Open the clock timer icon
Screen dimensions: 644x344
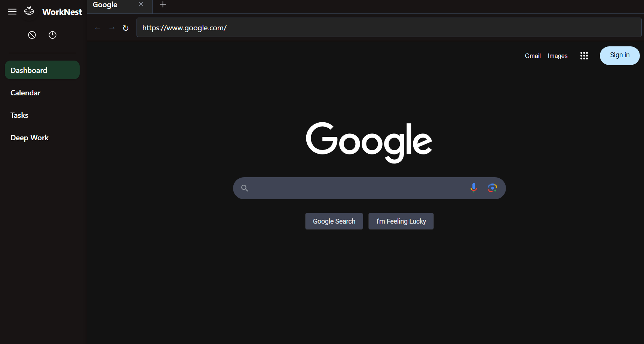click(x=52, y=35)
